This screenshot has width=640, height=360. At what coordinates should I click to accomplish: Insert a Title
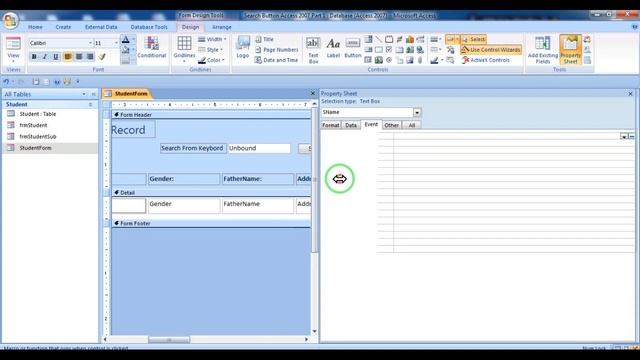point(264,39)
